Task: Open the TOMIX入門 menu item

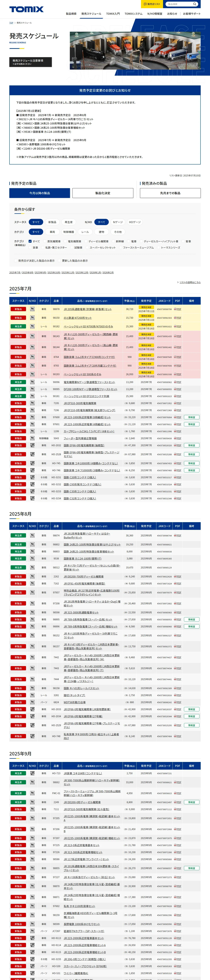Action: [113, 14]
